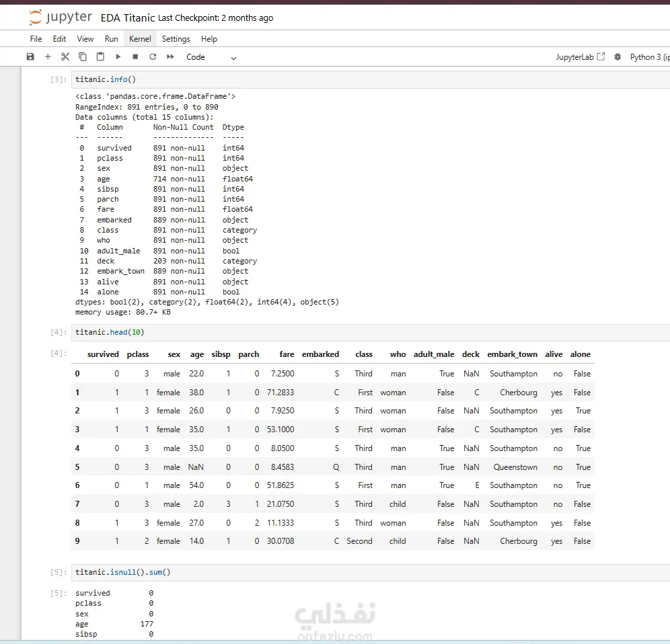Click the [3]: input prompt
Viewport: 670px width, 644px height.
59,79
